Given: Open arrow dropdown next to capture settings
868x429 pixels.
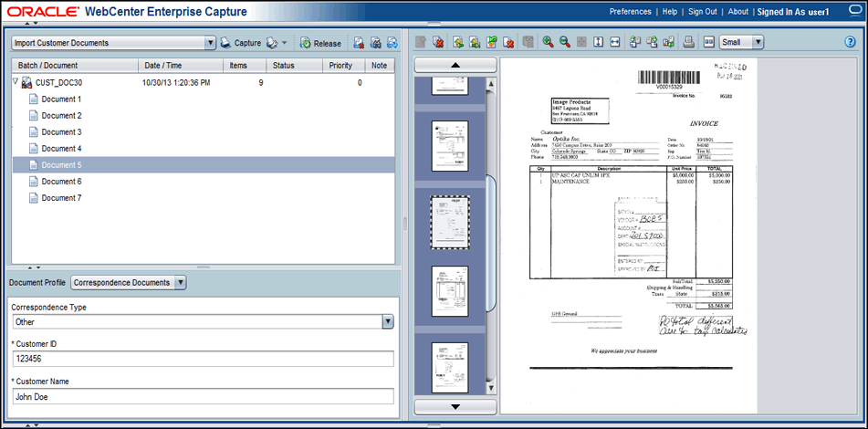Looking at the screenshot, I should 284,43.
